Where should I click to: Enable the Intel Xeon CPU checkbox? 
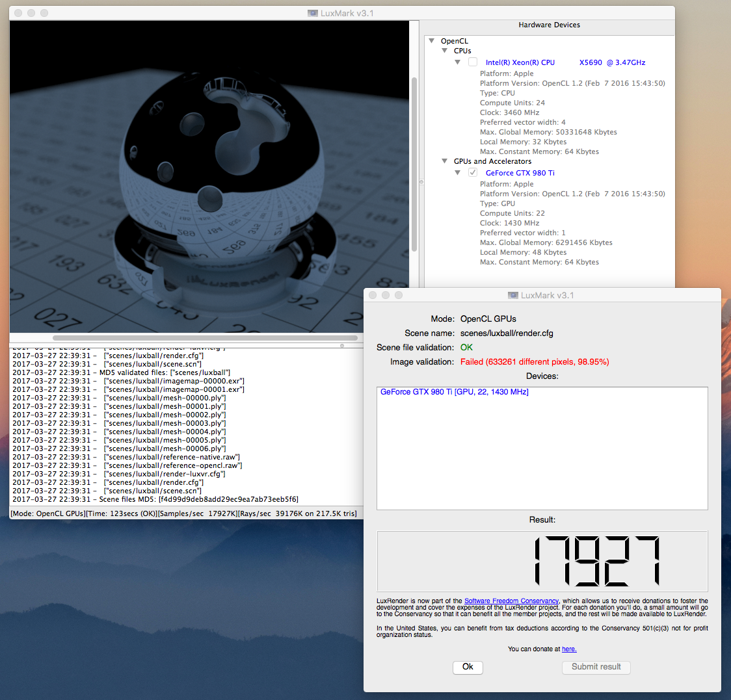click(x=473, y=62)
